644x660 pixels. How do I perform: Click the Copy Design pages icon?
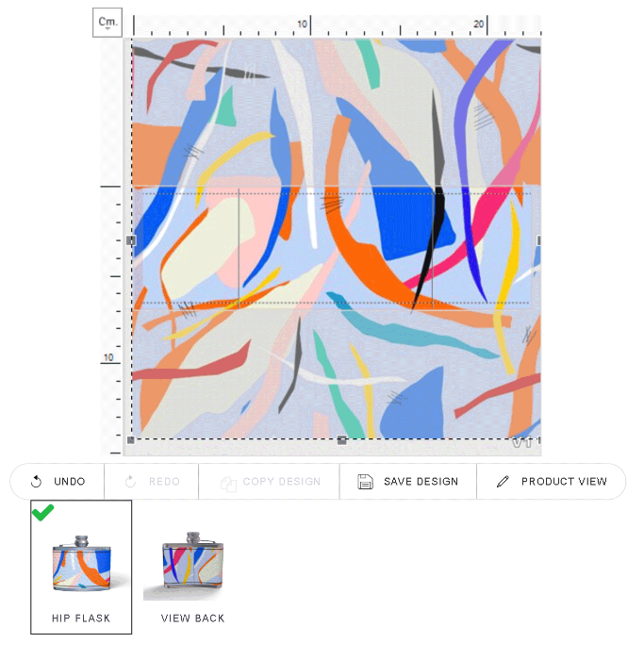pyautogui.click(x=228, y=484)
